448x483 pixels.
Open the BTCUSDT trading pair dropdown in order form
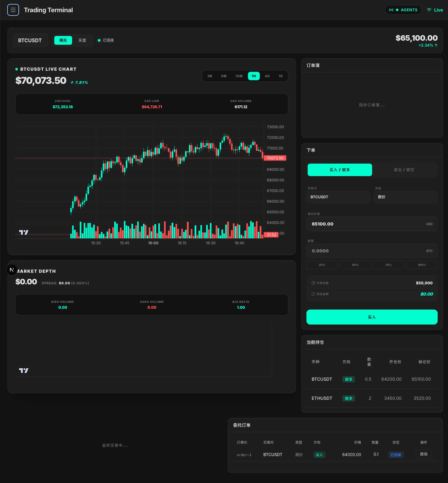click(338, 197)
